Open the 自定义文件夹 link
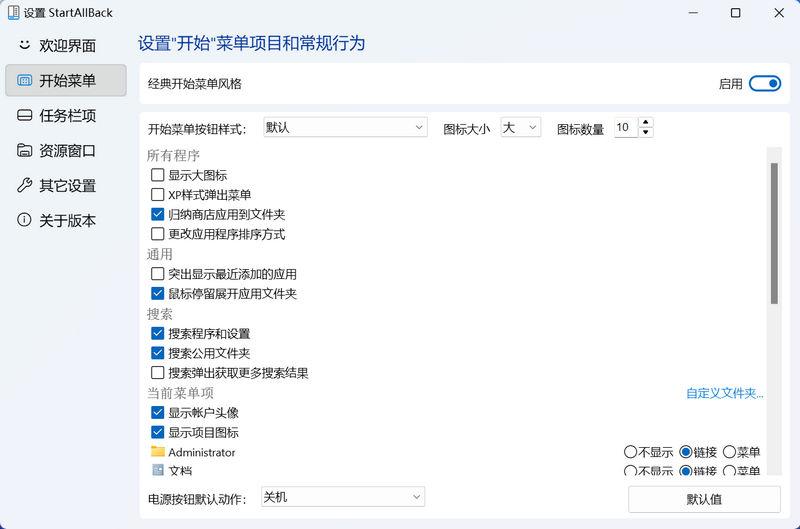Viewport: 800px width, 529px height. (x=724, y=394)
